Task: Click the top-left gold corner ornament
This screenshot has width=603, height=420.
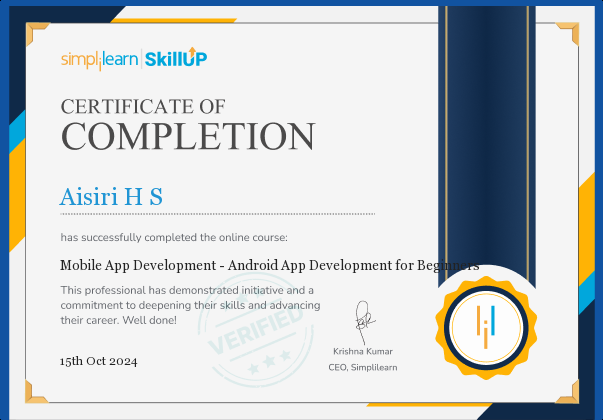Action: [x=36, y=33]
